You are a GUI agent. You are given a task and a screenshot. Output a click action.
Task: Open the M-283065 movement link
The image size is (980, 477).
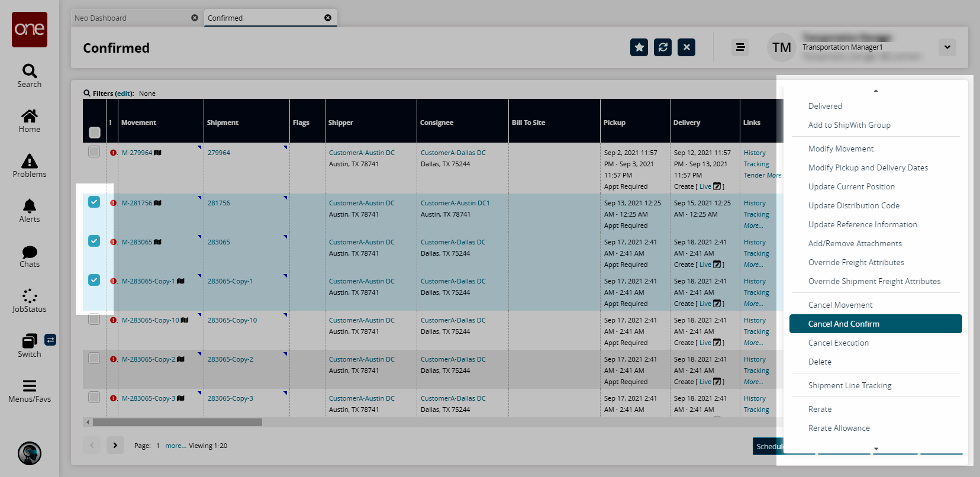click(x=137, y=242)
